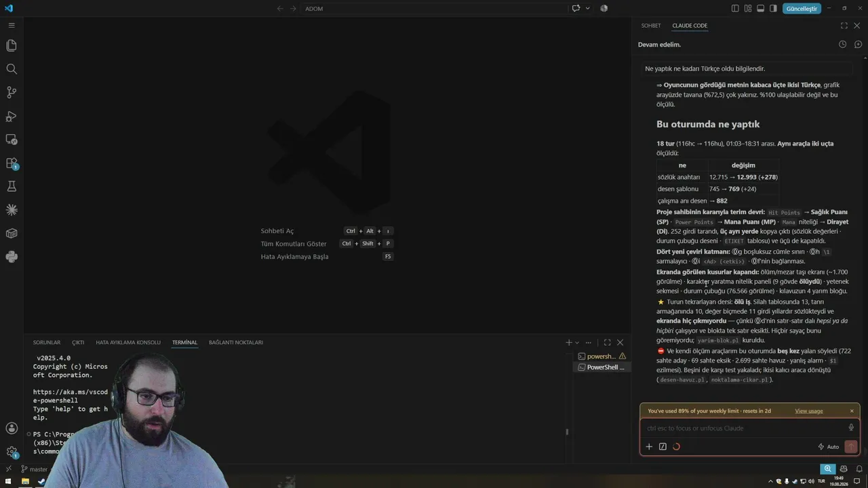Open Copilot status in status bar
This screenshot has height=488, width=868.
pos(844,468)
